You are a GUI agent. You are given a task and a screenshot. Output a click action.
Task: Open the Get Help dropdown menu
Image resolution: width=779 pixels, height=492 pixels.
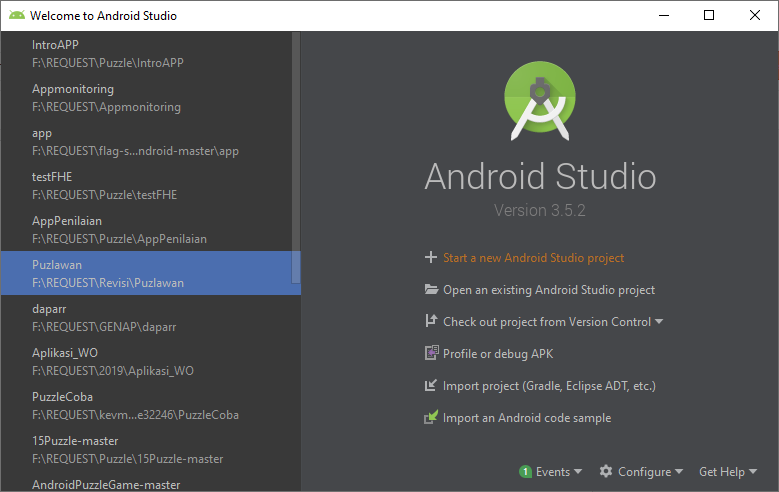coord(727,472)
